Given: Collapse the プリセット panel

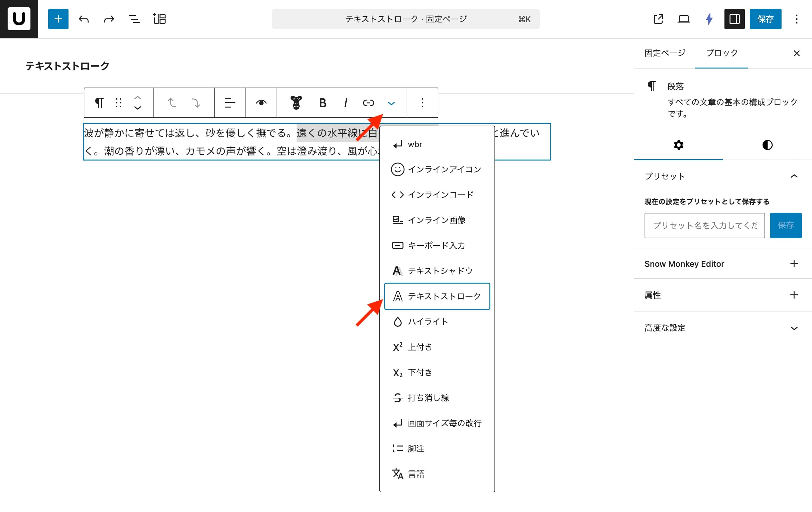Looking at the screenshot, I should click(x=794, y=176).
